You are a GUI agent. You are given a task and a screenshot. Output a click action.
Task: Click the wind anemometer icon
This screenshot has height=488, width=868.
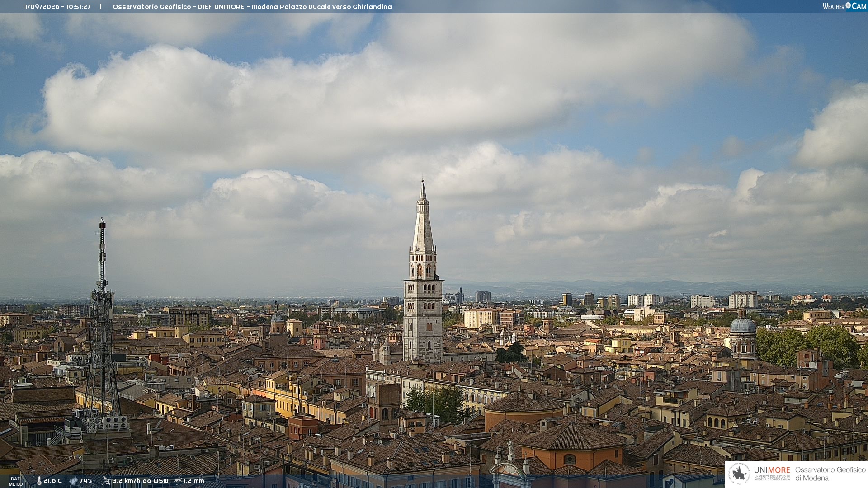point(106,481)
